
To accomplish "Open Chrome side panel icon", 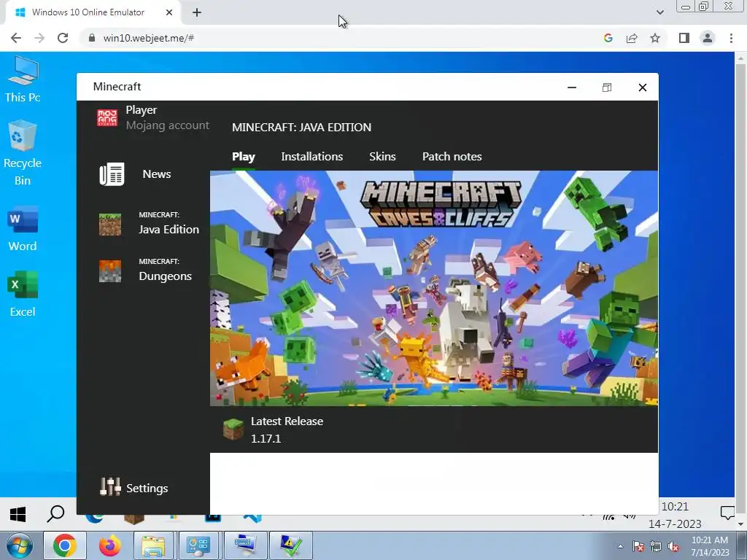I will (684, 38).
